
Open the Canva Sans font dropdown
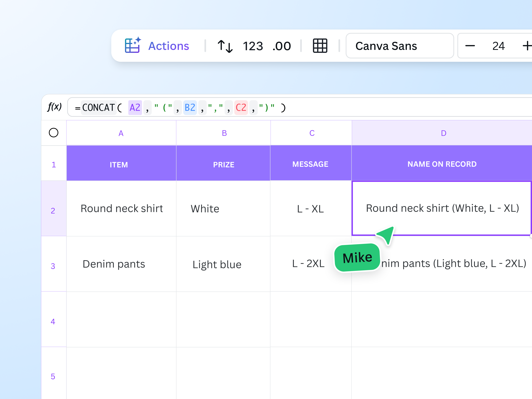[x=400, y=46]
